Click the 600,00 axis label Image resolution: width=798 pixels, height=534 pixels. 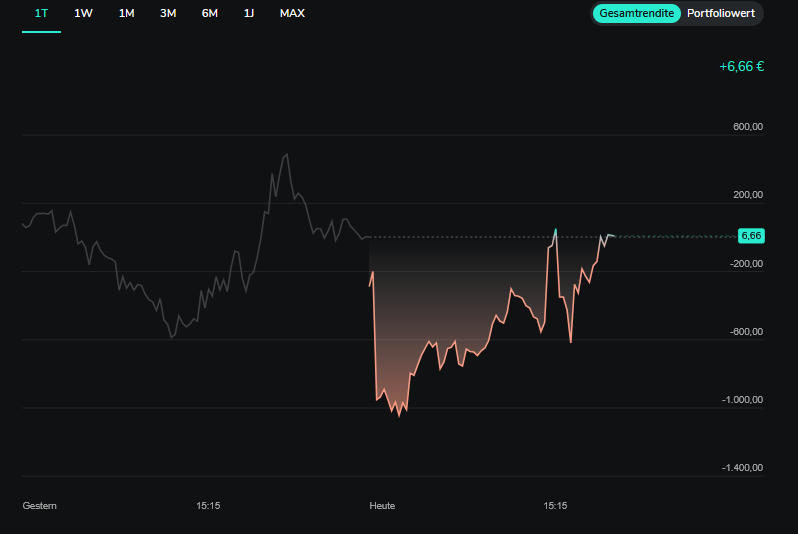click(748, 127)
